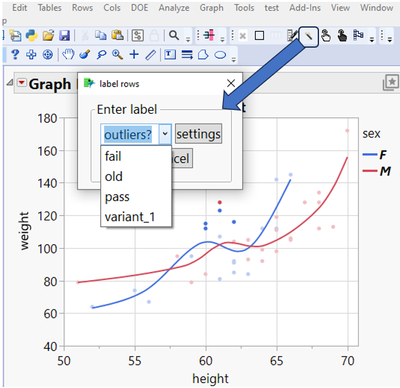The width and height of the screenshot is (400, 388).
Task: Click the red triangle Graph Builder menu
Action: click(22, 82)
